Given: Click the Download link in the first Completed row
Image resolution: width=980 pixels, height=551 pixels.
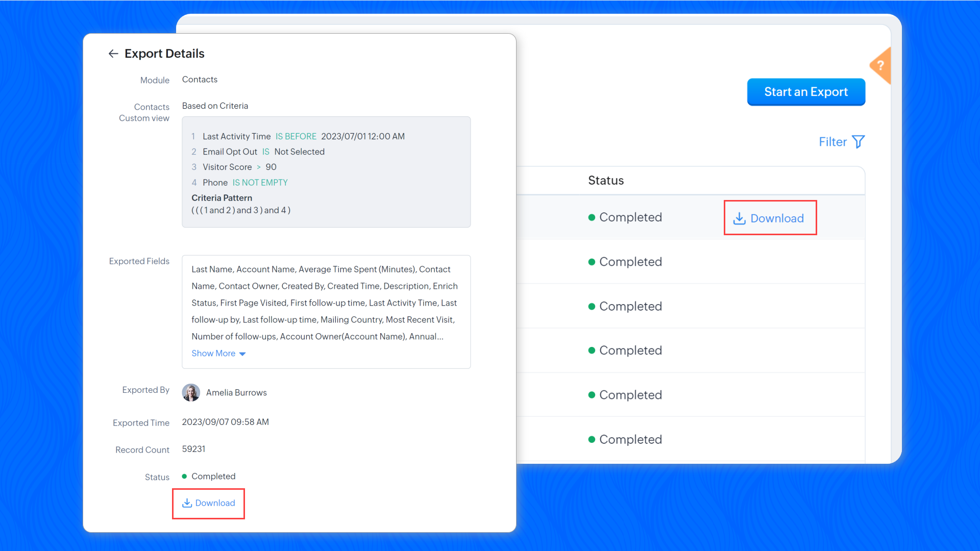Looking at the screenshot, I should click(x=777, y=218).
